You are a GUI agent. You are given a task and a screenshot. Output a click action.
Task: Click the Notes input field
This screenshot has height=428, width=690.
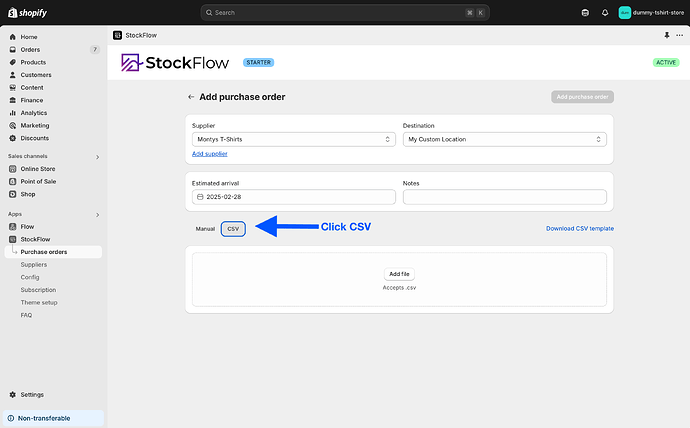(504, 197)
